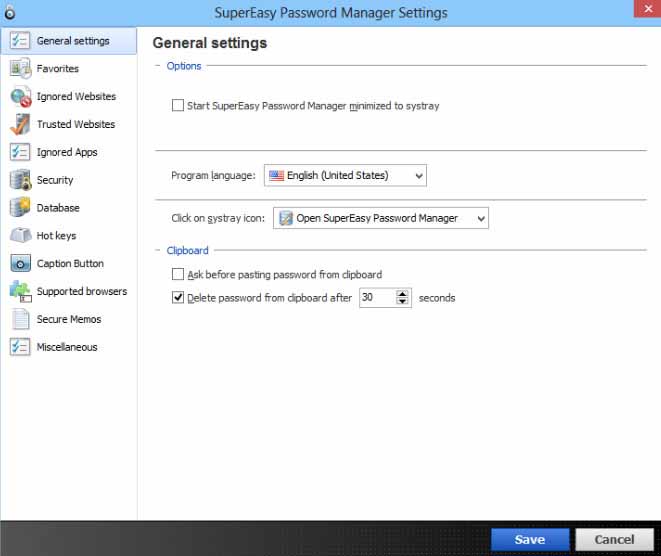The height and width of the screenshot is (556, 661).
Task: Enable ask before pasting password checkbox
Action: (178, 274)
